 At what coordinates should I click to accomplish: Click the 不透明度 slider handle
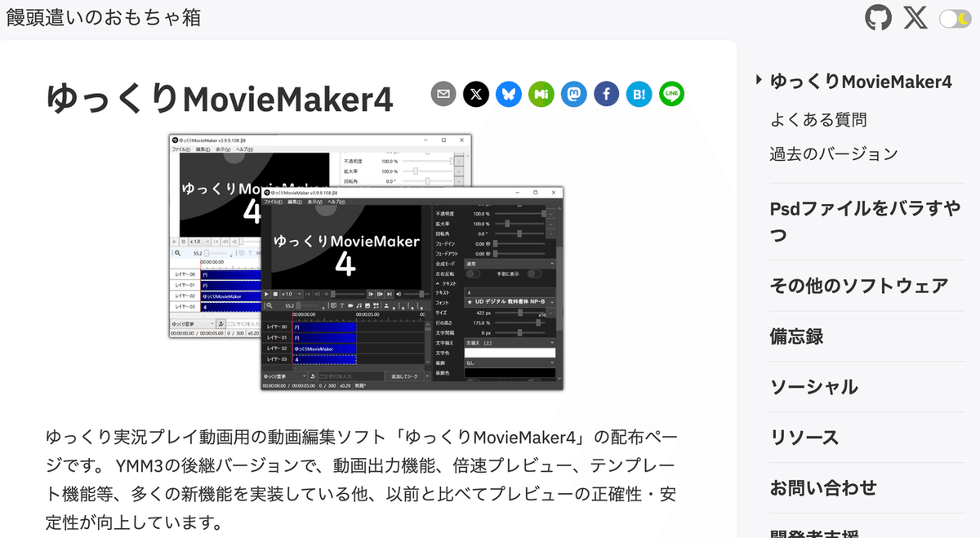tap(543, 212)
